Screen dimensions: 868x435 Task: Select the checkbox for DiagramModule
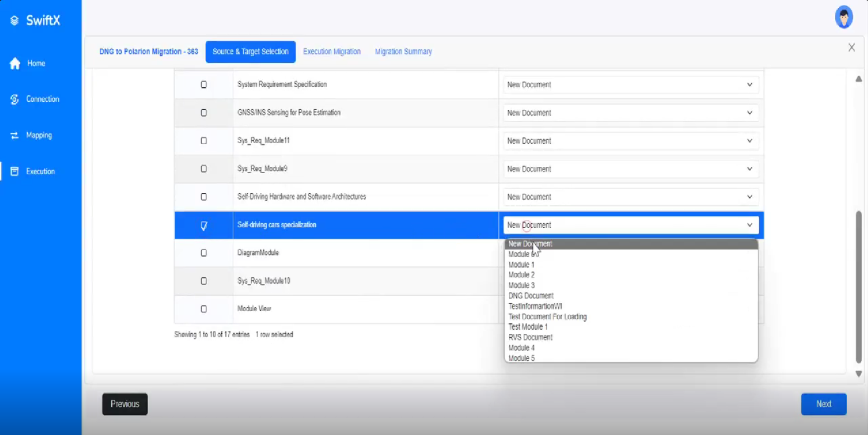click(x=203, y=252)
